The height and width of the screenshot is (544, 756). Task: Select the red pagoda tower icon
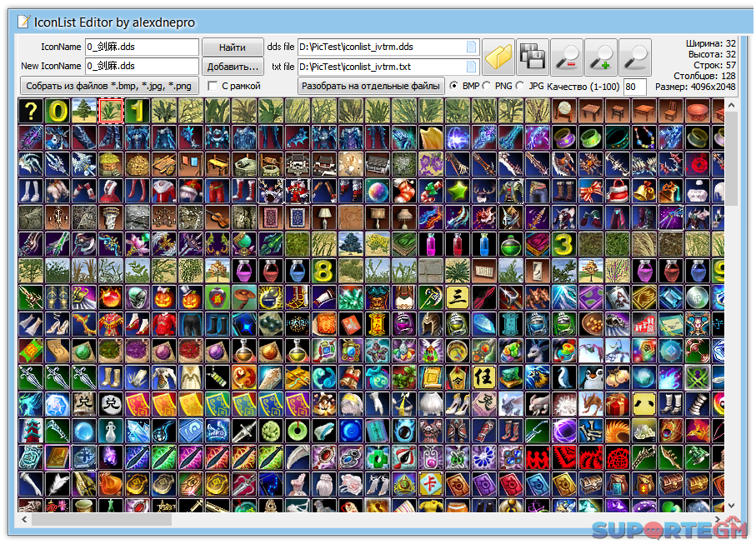(x=31, y=430)
